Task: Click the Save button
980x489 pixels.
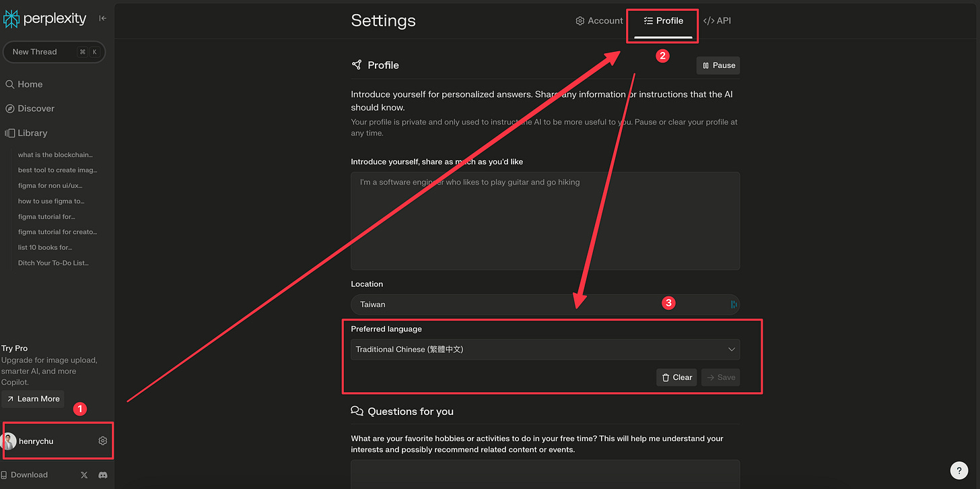Action: pos(721,377)
